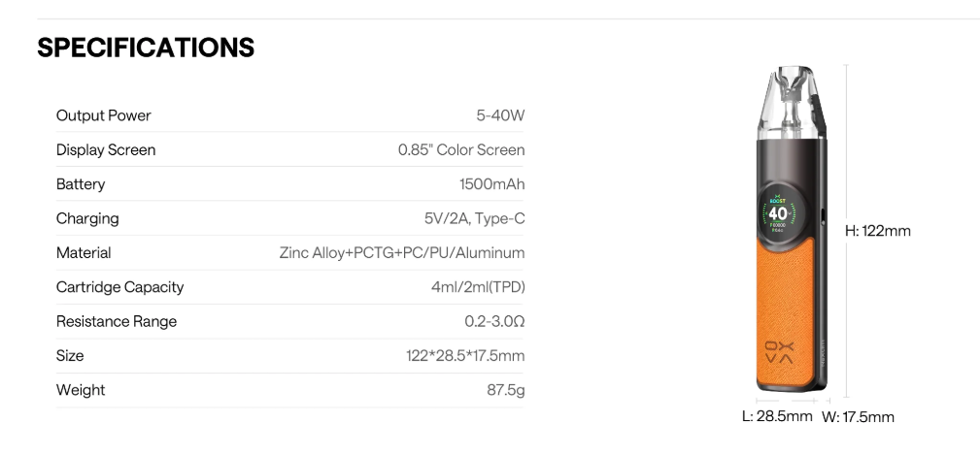Click the 0.2-3.0Ω resistance value

(494, 321)
